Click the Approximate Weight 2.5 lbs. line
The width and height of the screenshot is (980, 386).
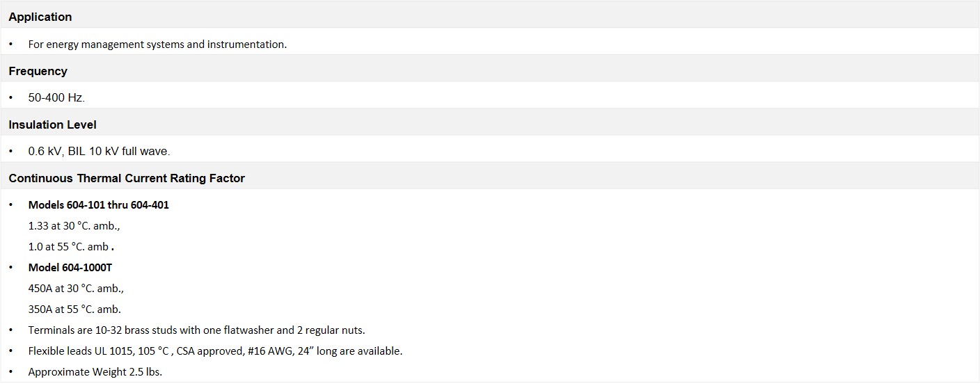95,371
